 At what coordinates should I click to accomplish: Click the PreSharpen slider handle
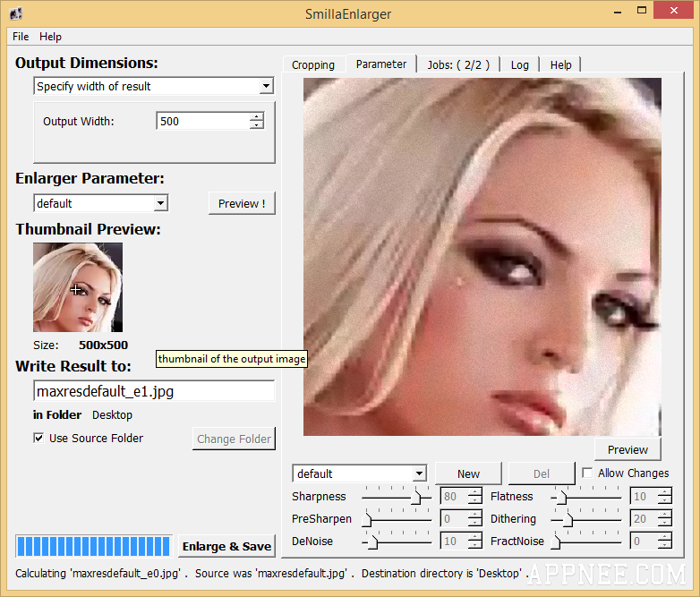click(367, 519)
